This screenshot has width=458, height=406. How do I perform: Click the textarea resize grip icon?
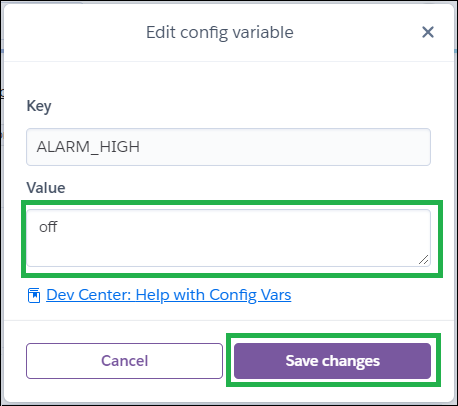(x=423, y=259)
